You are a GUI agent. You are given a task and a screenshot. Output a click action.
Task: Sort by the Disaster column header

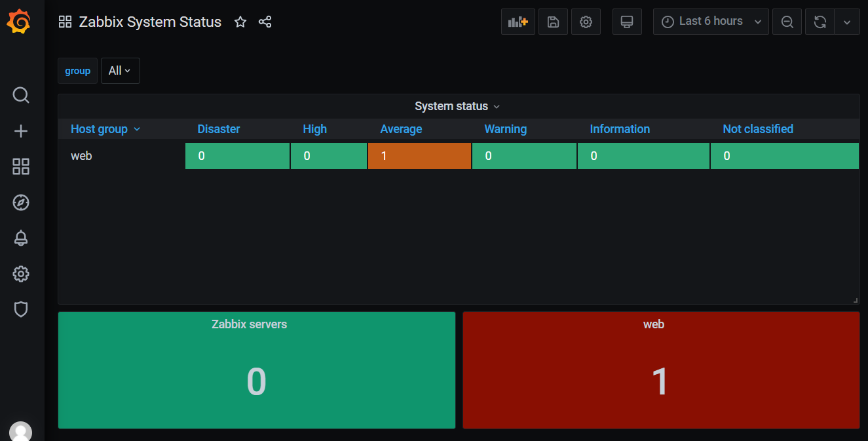click(x=219, y=129)
